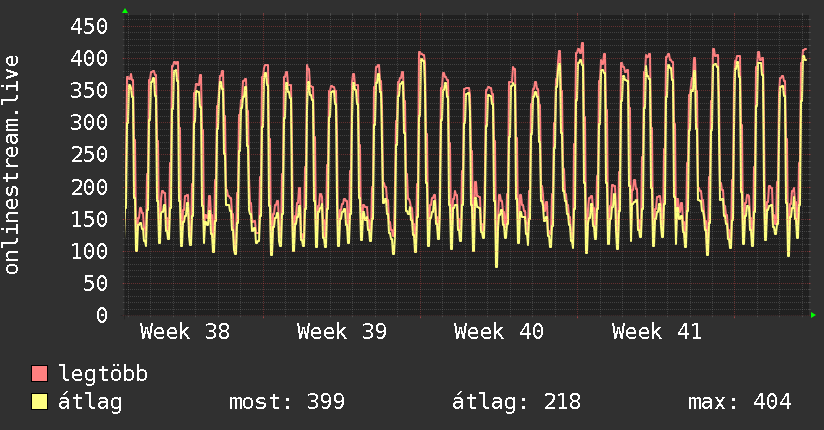Click the 50 y-axis label
This screenshot has width=824, height=430.
[x=96, y=283]
